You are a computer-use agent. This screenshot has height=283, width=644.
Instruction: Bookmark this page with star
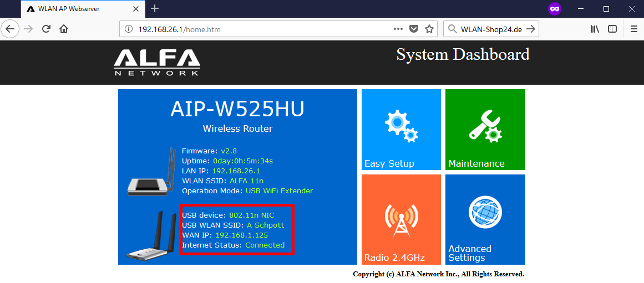[x=429, y=29]
